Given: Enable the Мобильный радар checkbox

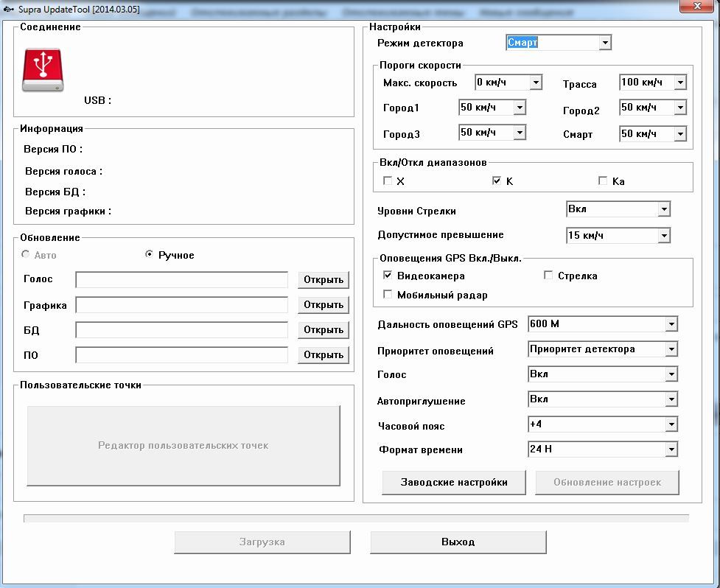Looking at the screenshot, I should [388, 295].
